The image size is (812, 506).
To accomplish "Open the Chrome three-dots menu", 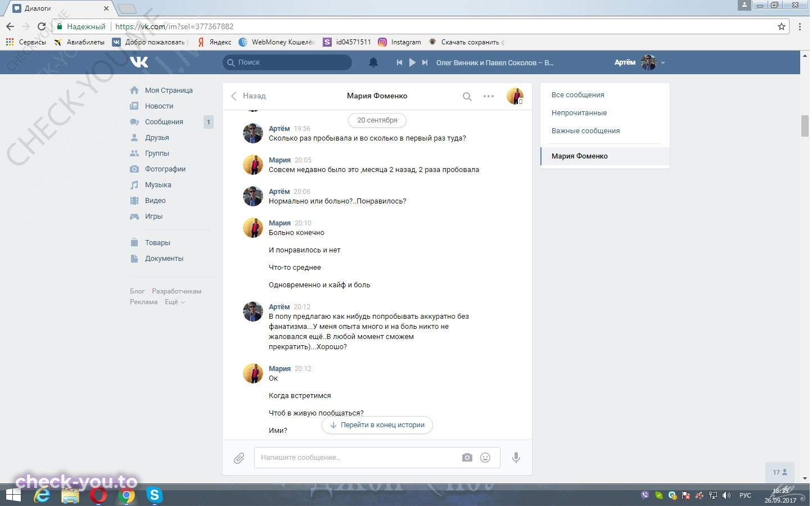I will tap(800, 26).
